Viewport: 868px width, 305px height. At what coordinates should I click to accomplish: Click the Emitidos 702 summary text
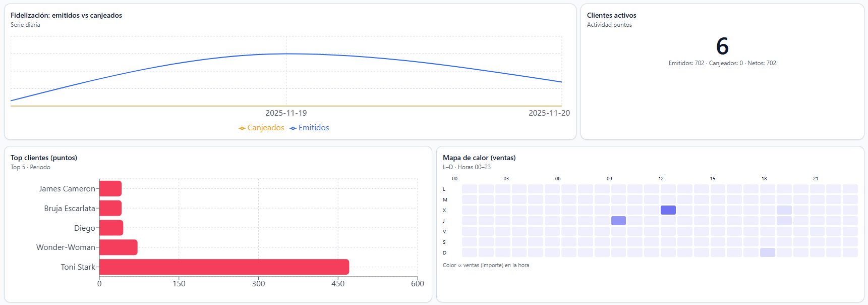(x=686, y=63)
